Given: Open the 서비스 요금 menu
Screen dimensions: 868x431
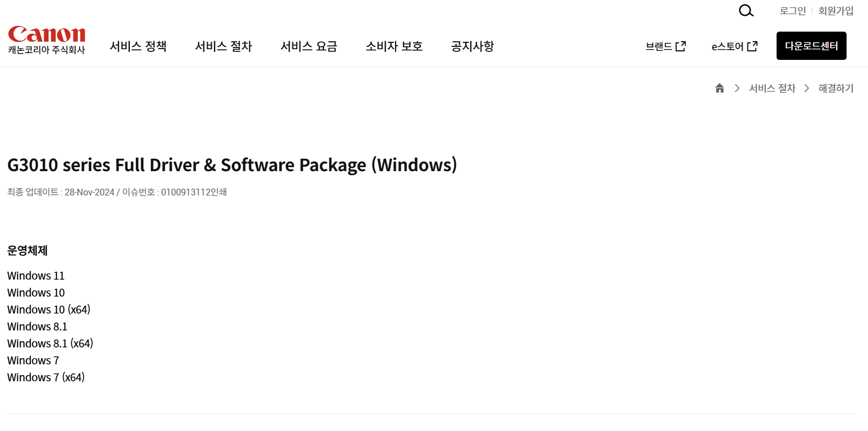Looking at the screenshot, I should (309, 46).
